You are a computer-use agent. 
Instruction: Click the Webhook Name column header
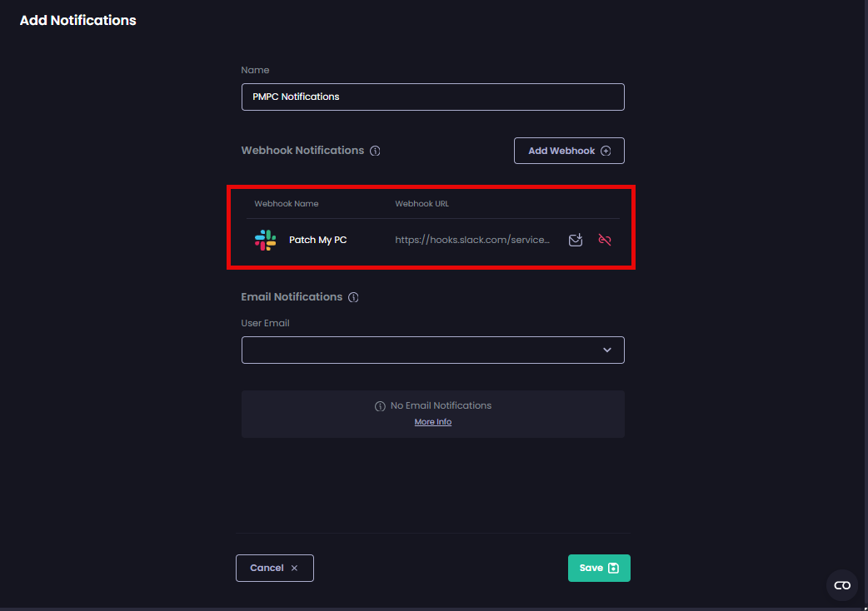(x=286, y=203)
